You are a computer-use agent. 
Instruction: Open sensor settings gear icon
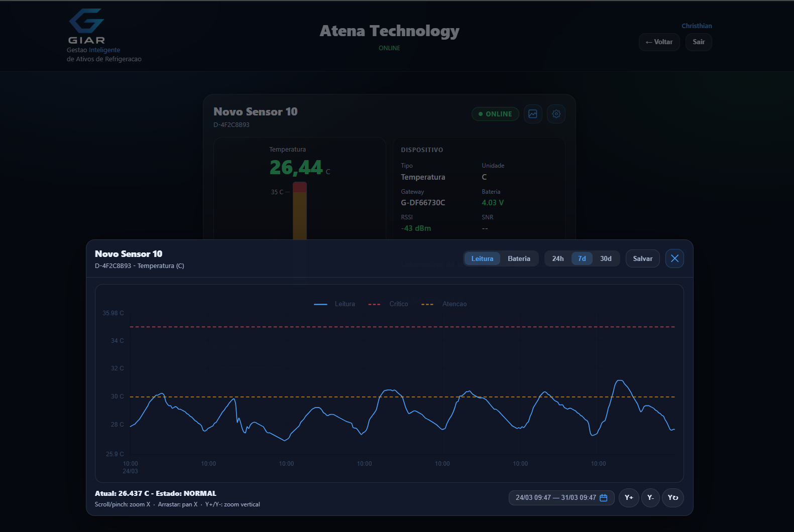556,114
